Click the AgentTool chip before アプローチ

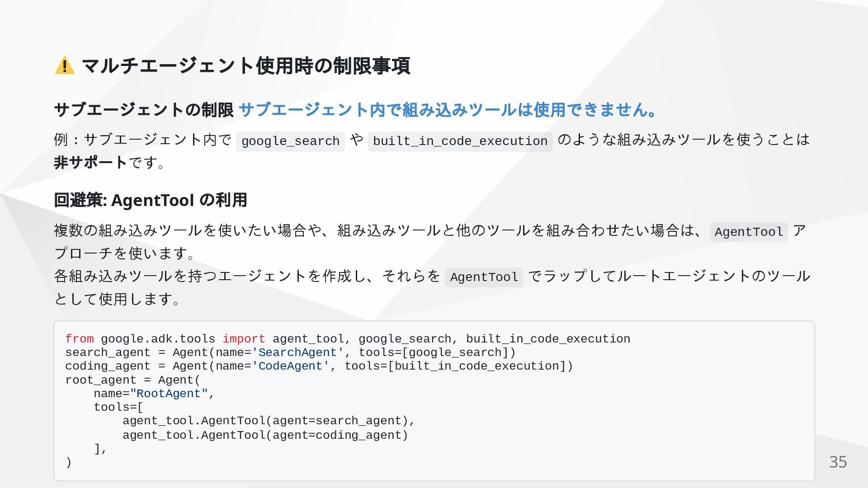tap(748, 232)
